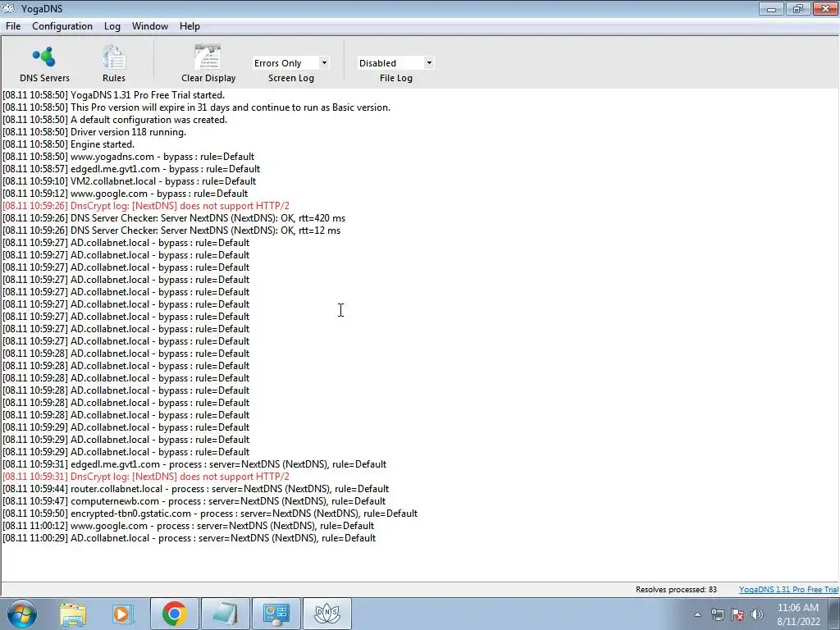Click the 10:59:31 edgedl.me.gvt1.com process line

194,464
